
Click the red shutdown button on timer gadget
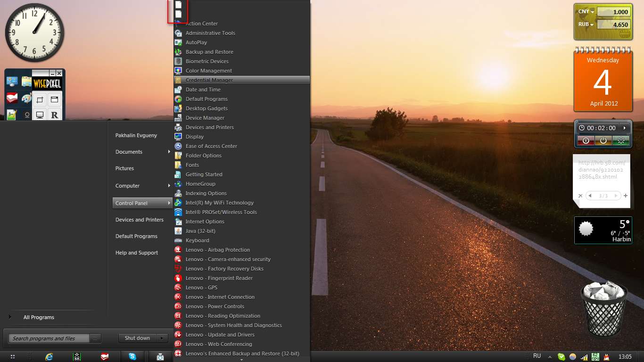(586, 140)
